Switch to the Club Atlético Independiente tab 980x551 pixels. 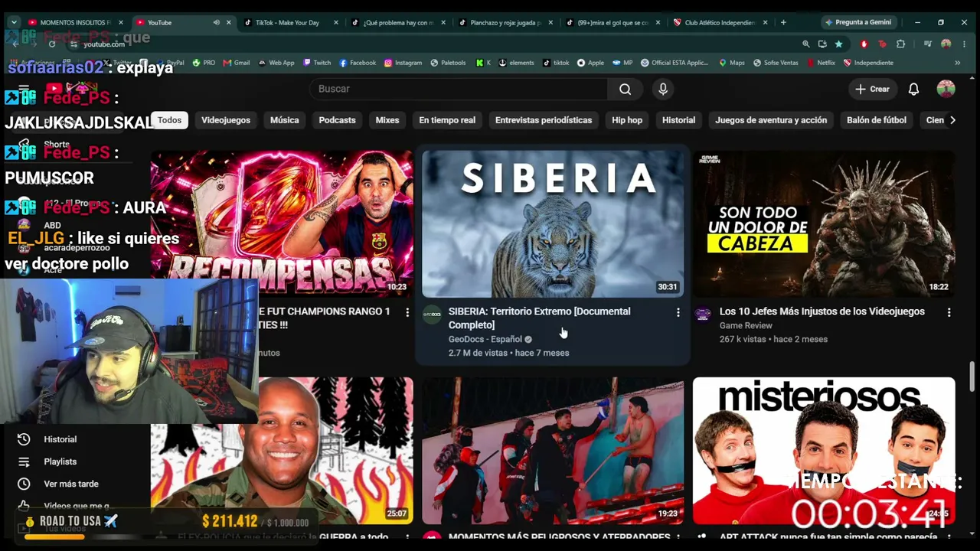point(718,23)
